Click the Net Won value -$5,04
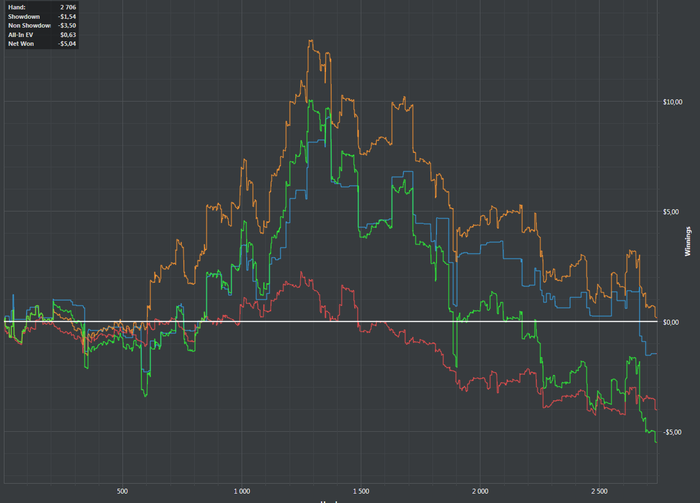Screen dimensions: 700x503 pyautogui.click(x=67, y=44)
